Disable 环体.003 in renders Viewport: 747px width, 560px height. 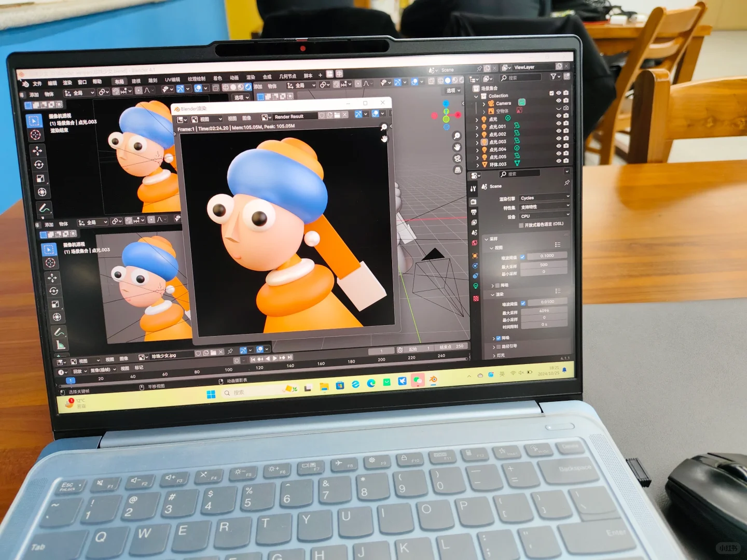(566, 161)
